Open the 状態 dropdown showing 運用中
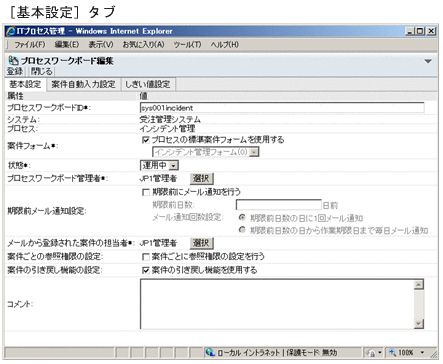This screenshot has height=364, width=443. tap(159, 165)
